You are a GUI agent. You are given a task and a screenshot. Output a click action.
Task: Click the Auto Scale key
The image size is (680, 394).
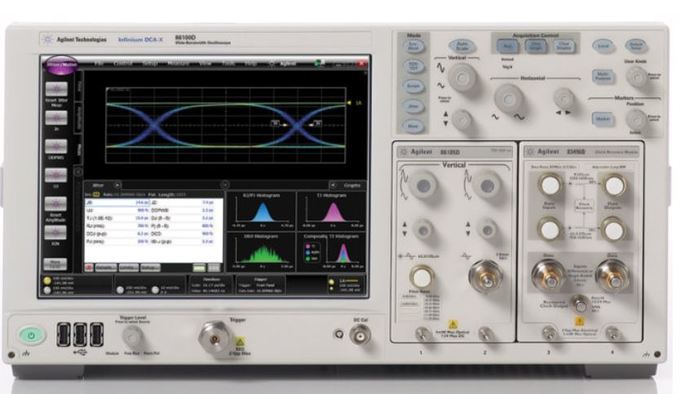click(x=461, y=46)
